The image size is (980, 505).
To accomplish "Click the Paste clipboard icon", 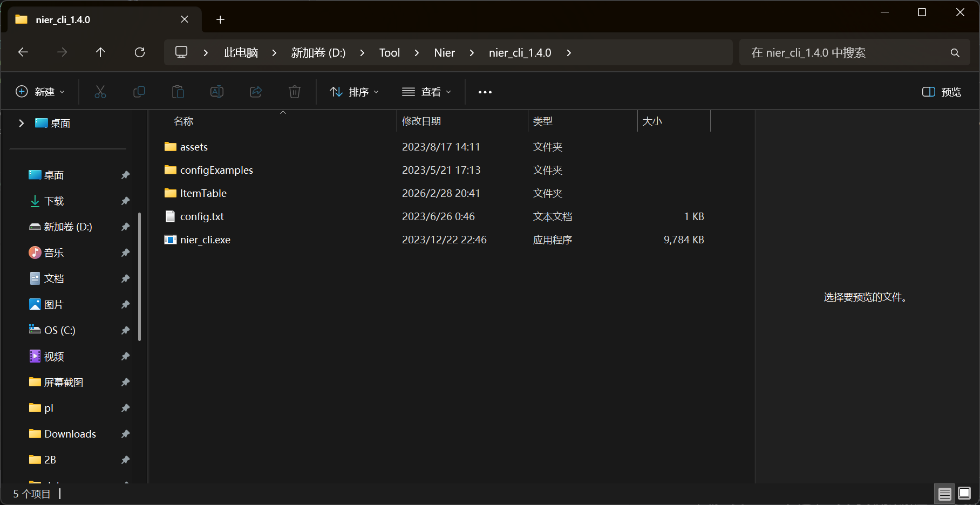I will (x=178, y=92).
